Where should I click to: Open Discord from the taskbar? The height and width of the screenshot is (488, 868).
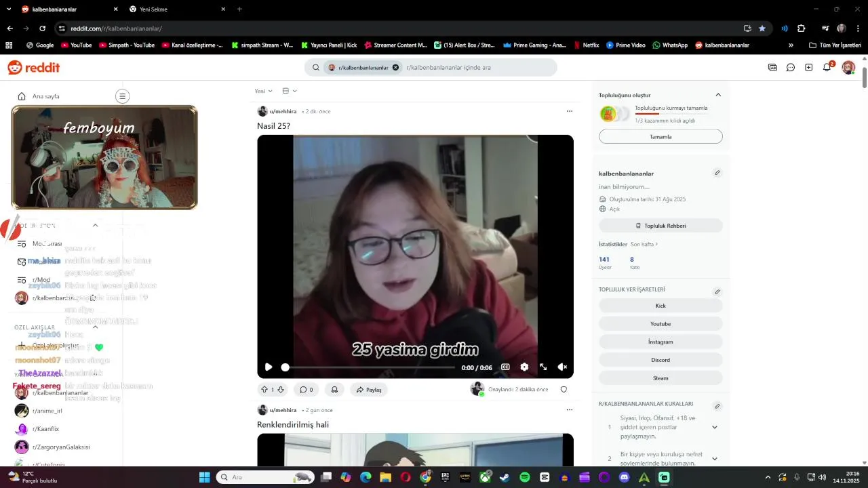[x=625, y=477]
